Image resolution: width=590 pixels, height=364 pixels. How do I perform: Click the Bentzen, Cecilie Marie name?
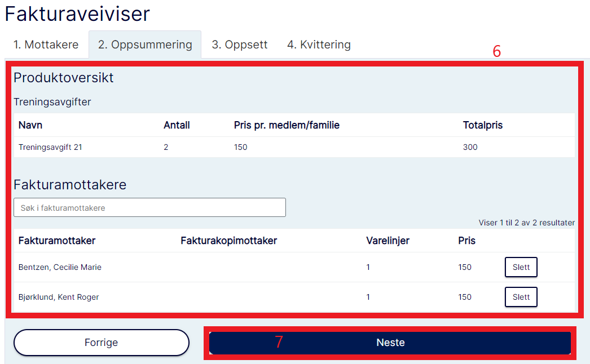coord(60,267)
